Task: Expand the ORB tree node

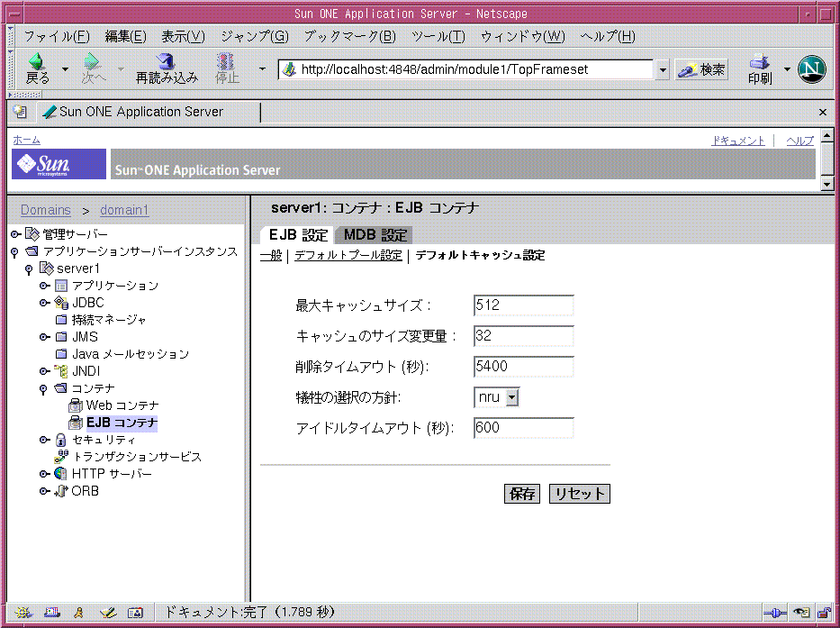Action: pyautogui.click(x=45, y=491)
